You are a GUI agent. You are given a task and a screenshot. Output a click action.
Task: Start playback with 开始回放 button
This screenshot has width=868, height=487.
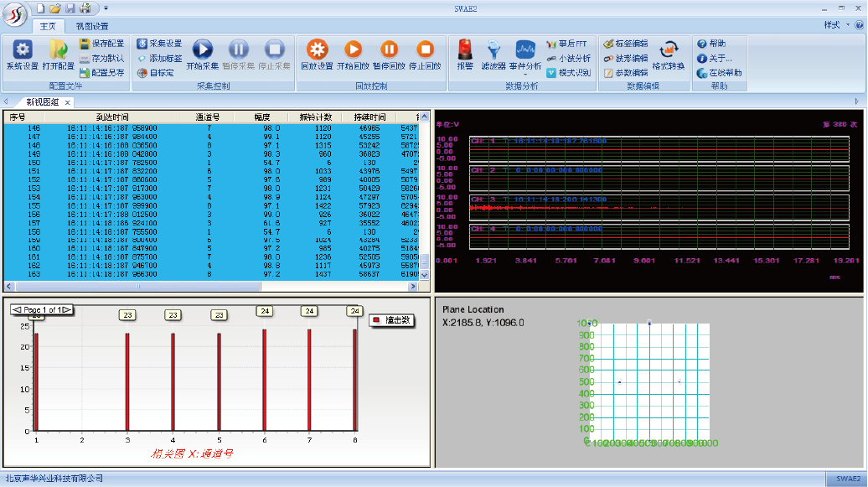pyautogui.click(x=354, y=49)
